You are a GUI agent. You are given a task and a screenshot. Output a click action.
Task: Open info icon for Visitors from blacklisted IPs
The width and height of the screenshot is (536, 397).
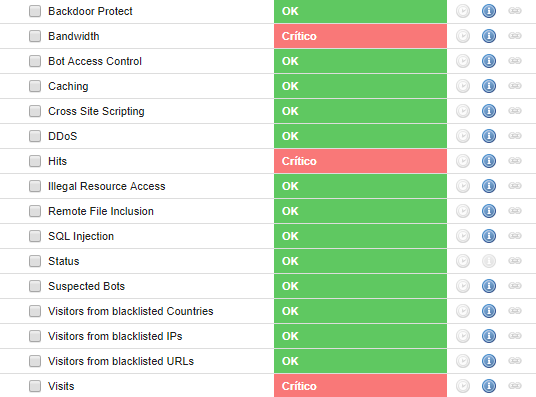tap(489, 336)
